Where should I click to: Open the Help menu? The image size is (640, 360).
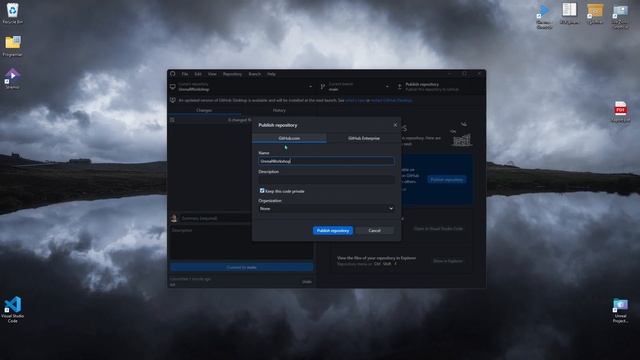[x=271, y=74]
